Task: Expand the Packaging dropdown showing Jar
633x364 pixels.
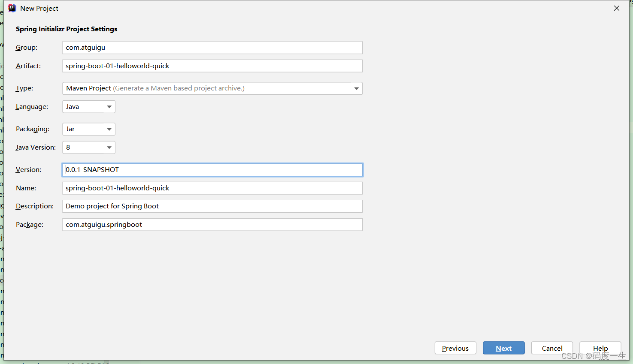Action: pyautogui.click(x=89, y=129)
